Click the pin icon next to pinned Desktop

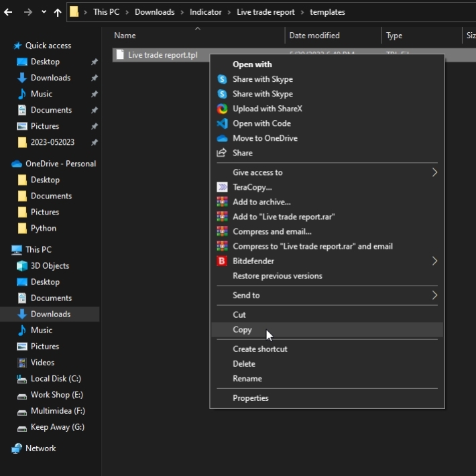[95, 62]
